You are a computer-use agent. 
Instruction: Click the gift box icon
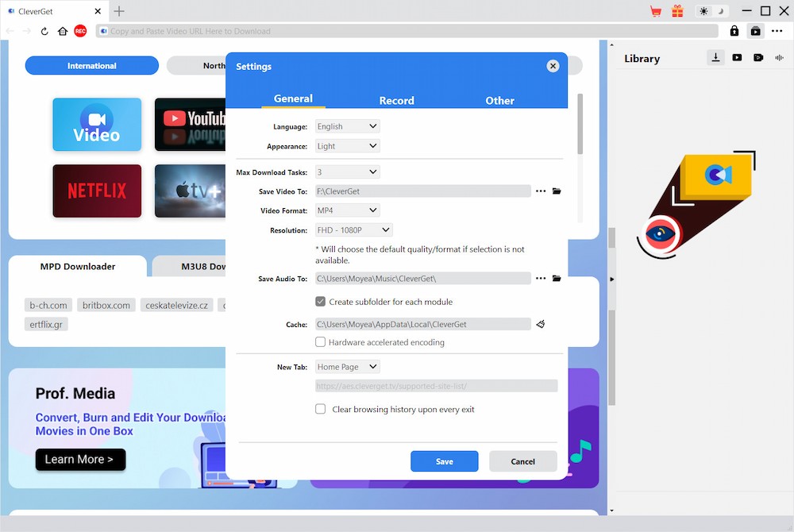pos(677,11)
